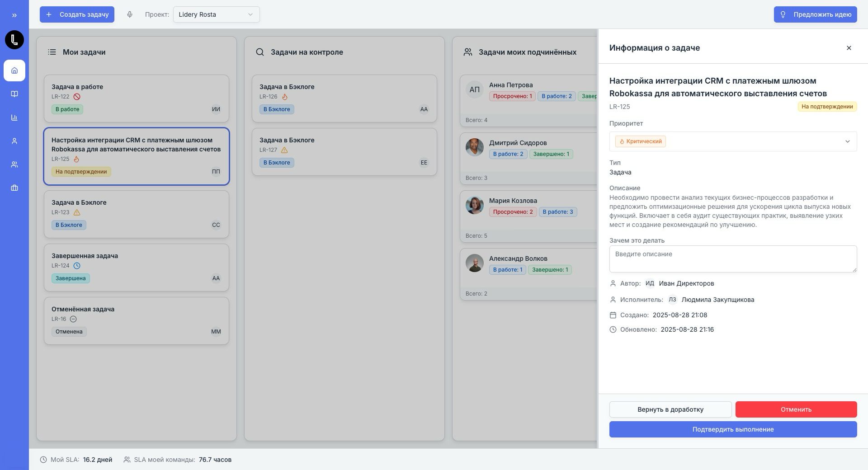Open the home icon in sidebar

14,70
